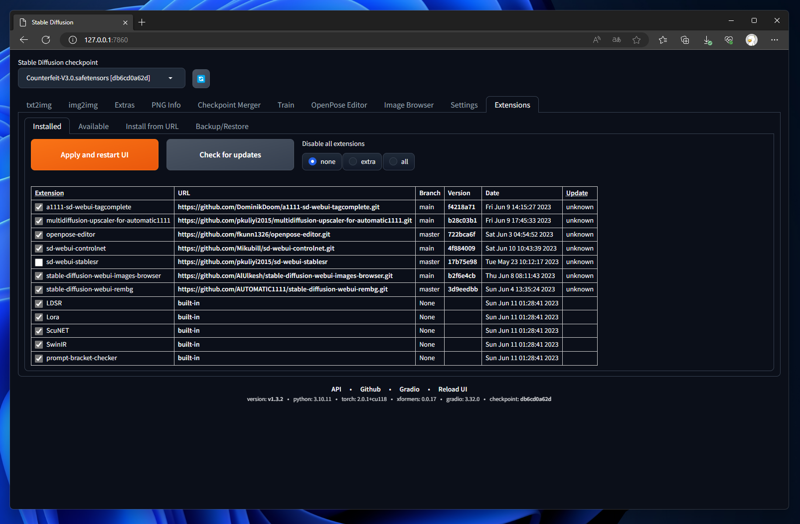Open the Backup/Restore sub-tab
Image resolution: width=800 pixels, height=524 pixels.
222,127
